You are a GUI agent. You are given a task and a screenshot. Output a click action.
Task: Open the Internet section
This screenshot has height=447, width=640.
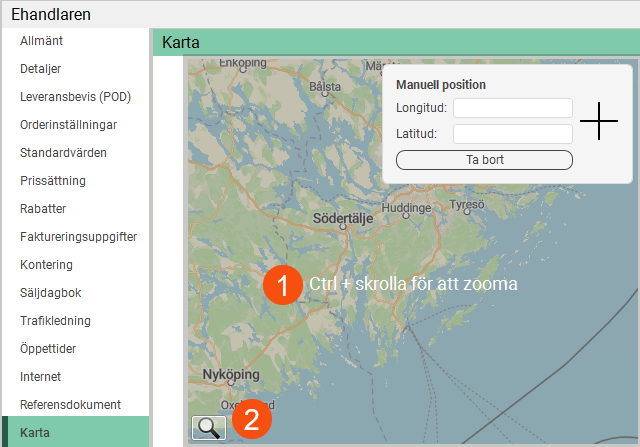40,377
